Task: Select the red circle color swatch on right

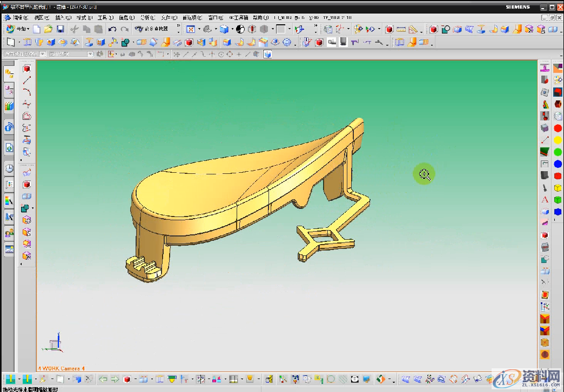Action: point(558,129)
